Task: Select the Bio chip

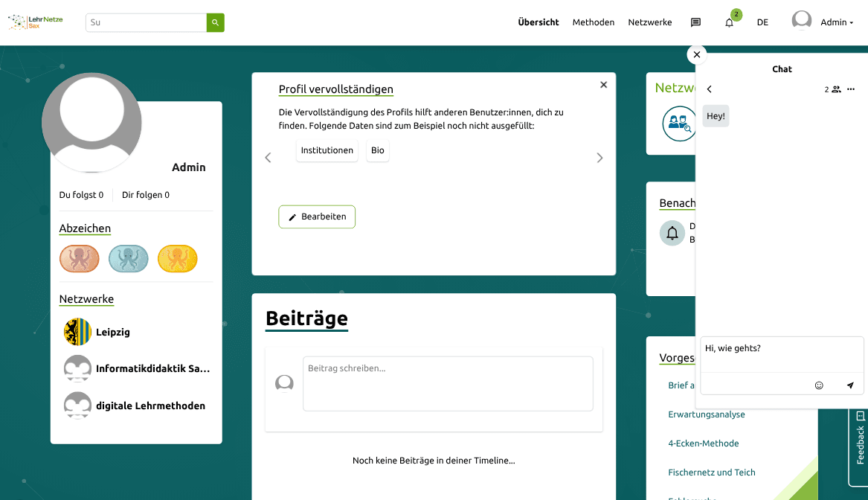Action: [x=378, y=150]
